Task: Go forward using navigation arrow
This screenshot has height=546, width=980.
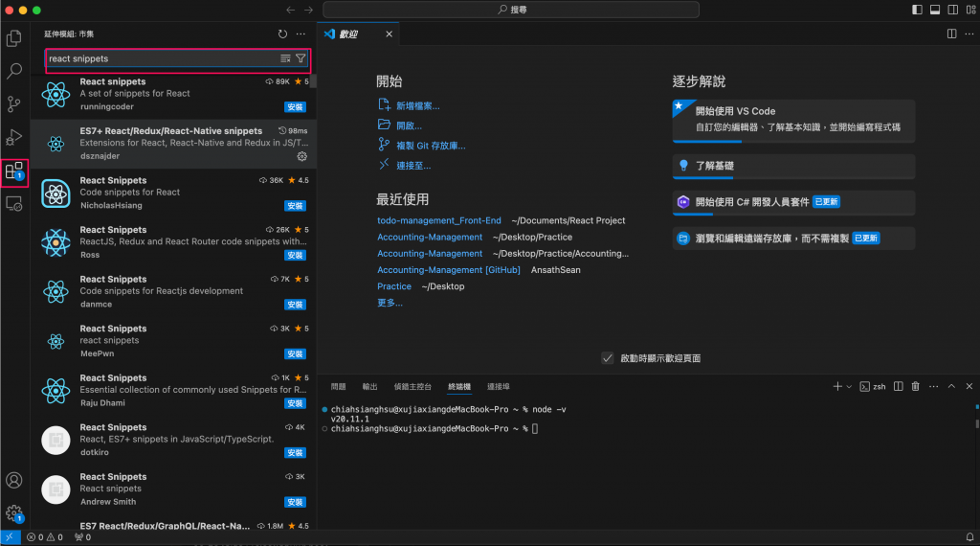Action: [308, 10]
